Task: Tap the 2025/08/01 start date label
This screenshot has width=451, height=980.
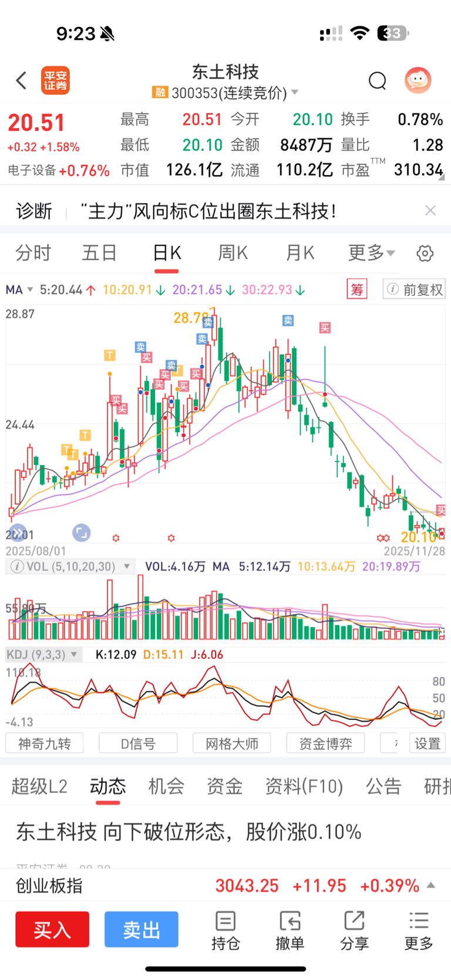Action: pyautogui.click(x=36, y=551)
